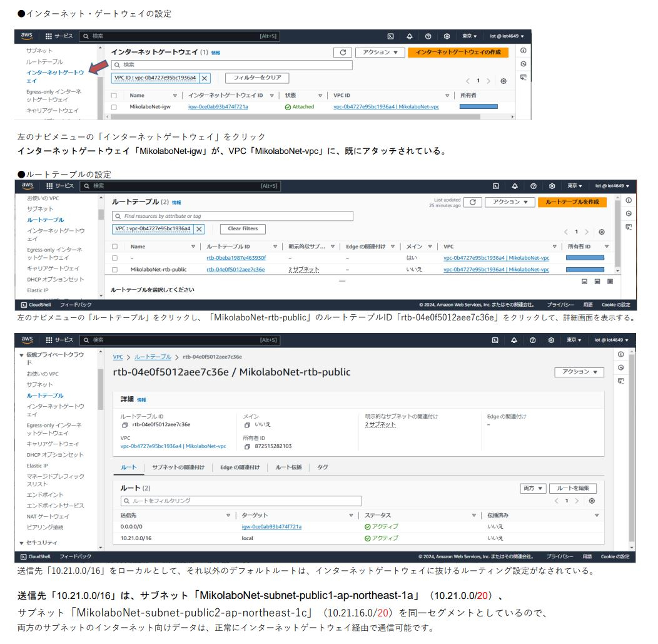Sort routes by 送信先 column arrow
The width and height of the screenshot is (658, 644).
click(x=228, y=516)
